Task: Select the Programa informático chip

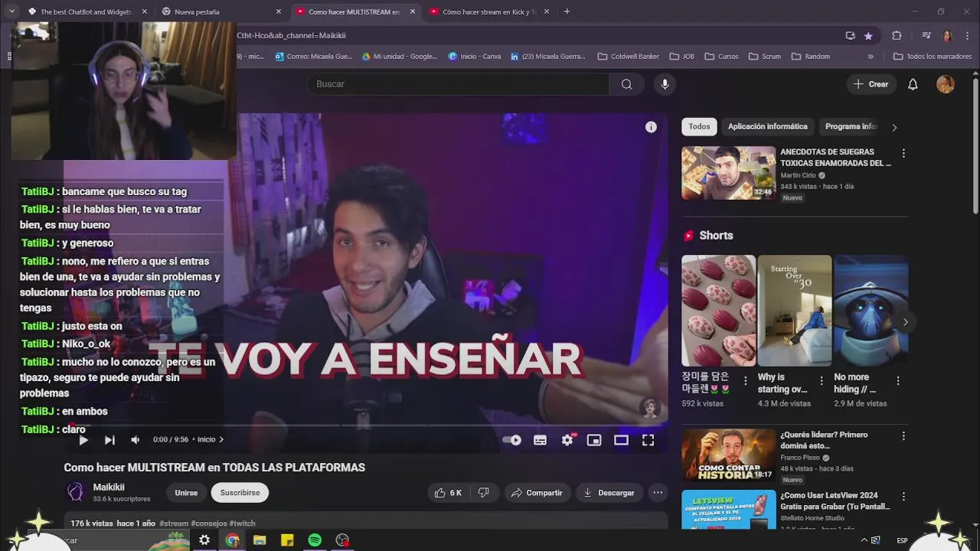Action: (x=851, y=127)
